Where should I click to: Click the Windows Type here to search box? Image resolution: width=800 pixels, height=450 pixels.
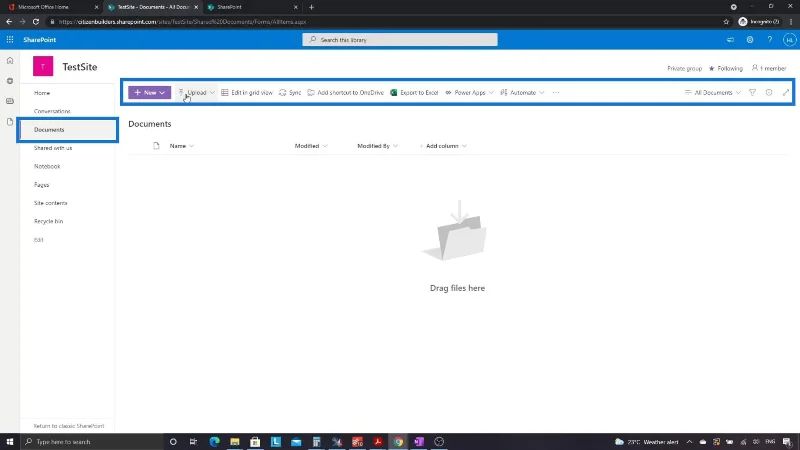coord(92,441)
